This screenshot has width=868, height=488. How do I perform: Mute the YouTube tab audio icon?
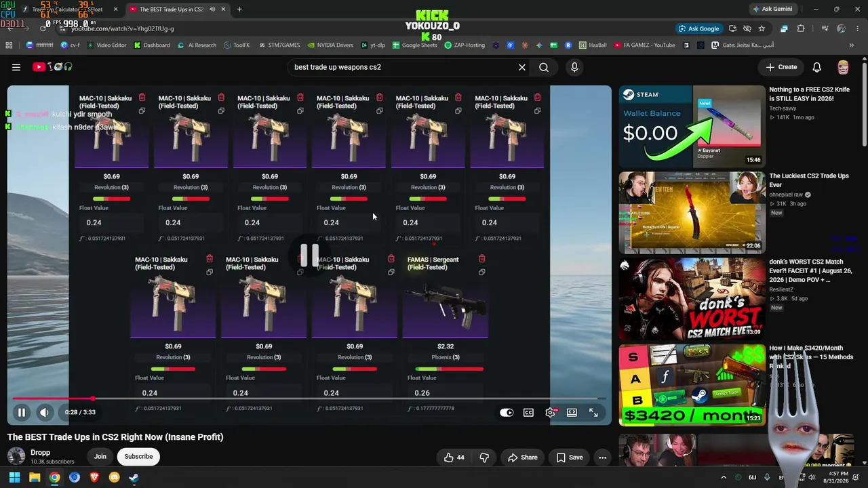click(x=212, y=9)
